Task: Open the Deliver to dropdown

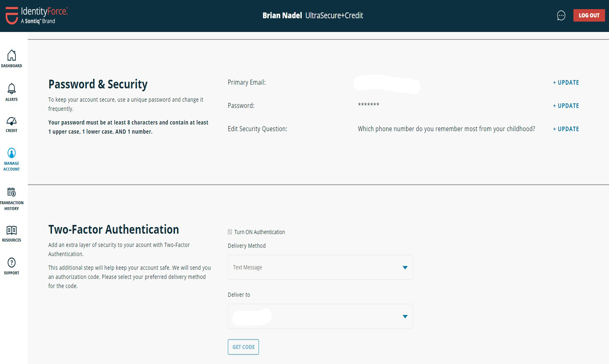Action: point(320,316)
